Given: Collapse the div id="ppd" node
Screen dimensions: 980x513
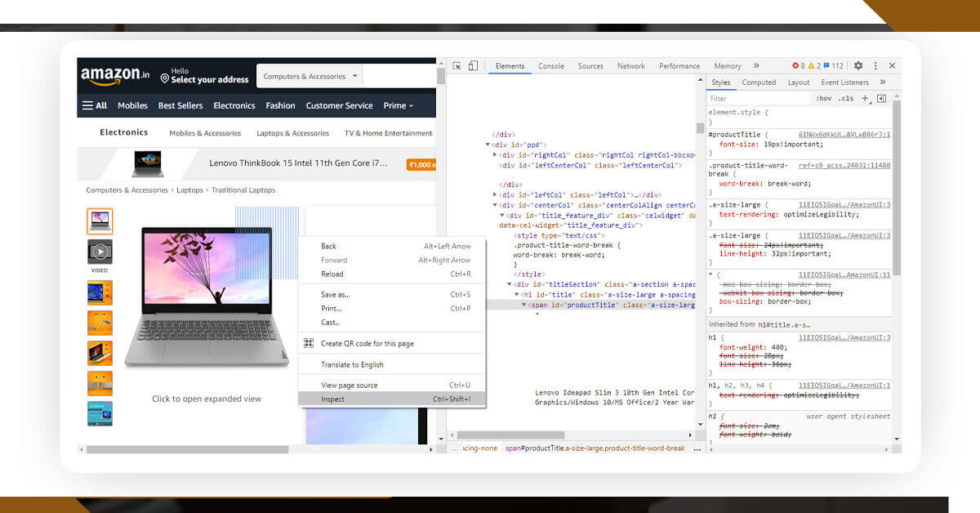Looking at the screenshot, I should pyautogui.click(x=488, y=145).
